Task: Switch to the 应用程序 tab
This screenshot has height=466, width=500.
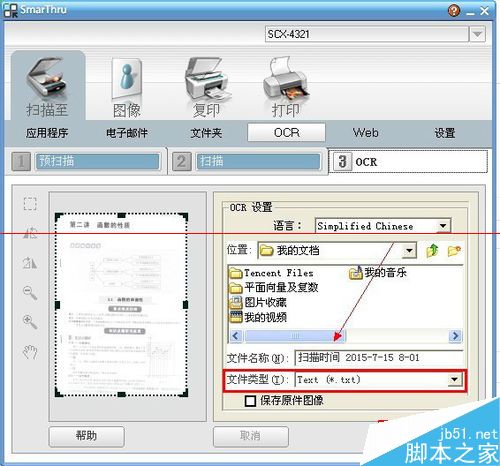Action: pos(47,133)
